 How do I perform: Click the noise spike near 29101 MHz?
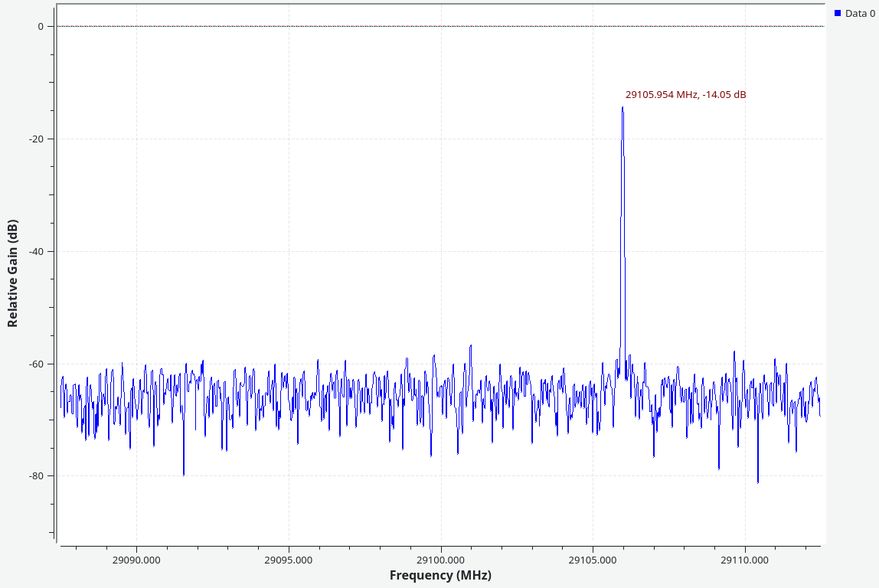[x=471, y=346]
